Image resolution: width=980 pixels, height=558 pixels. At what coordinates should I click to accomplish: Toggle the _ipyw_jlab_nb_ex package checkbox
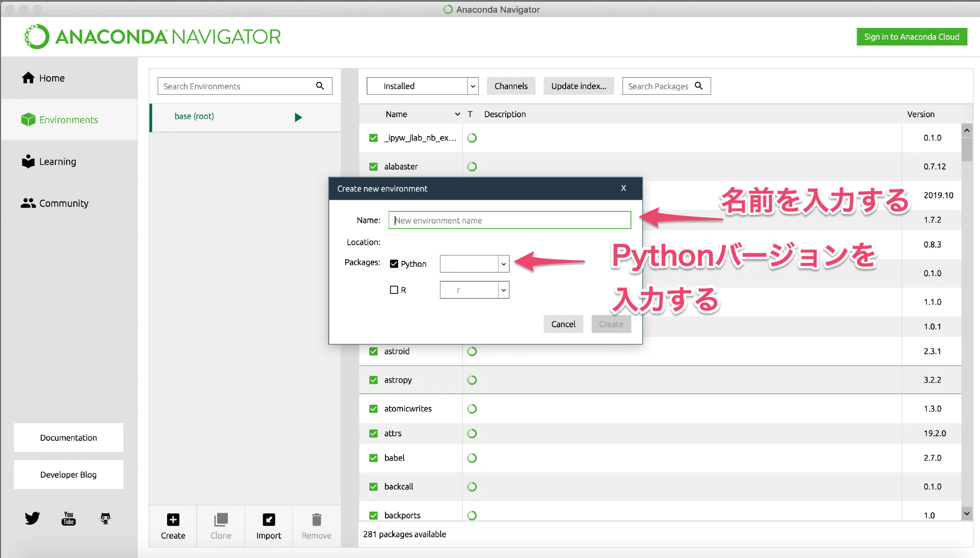pos(373,138)
